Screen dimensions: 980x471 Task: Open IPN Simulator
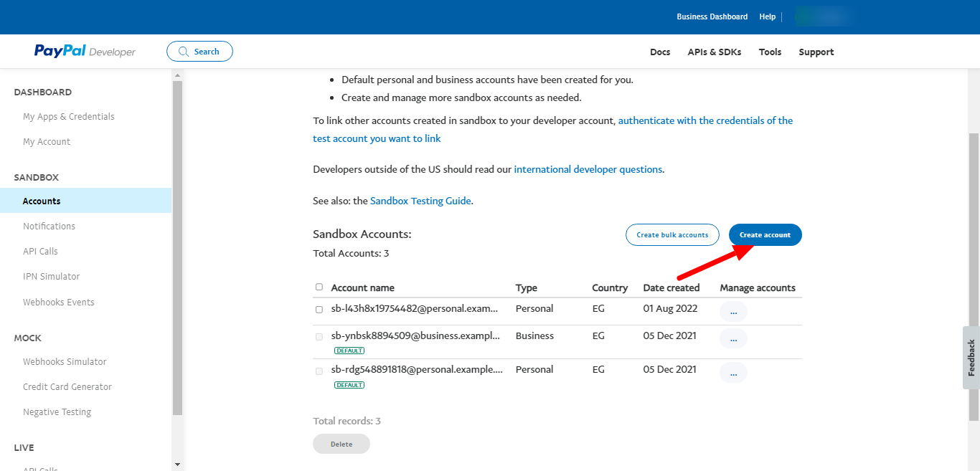[52, 277]
